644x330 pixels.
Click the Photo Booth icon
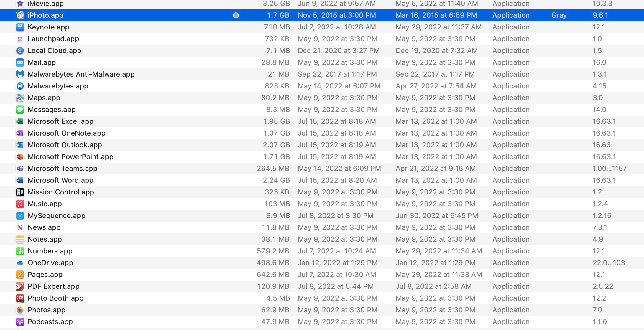(20, 298)
